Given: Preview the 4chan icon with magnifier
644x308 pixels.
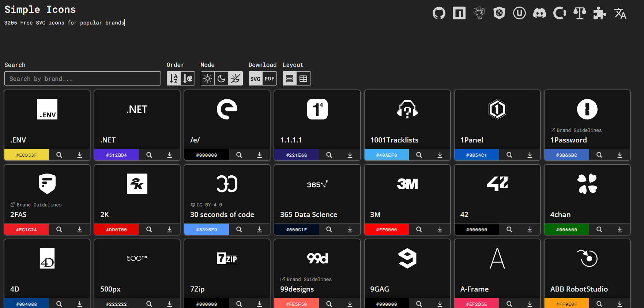Looking at the screenshot, I should [x=599, y=229].
